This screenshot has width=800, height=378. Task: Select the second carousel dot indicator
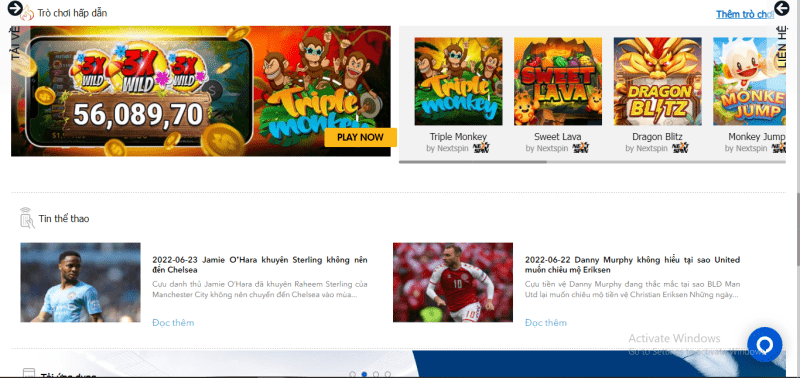coord(364,374)
